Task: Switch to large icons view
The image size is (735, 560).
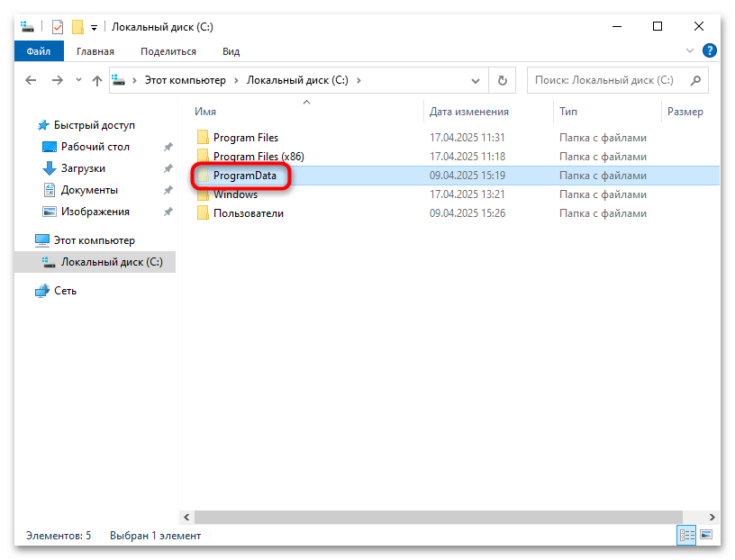Action: (x=706, y=535)
